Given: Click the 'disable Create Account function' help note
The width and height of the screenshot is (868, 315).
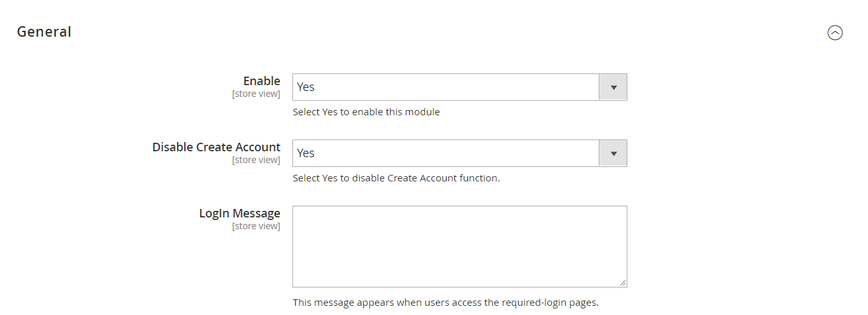Looking at the screenshot, I should point(396,178).
